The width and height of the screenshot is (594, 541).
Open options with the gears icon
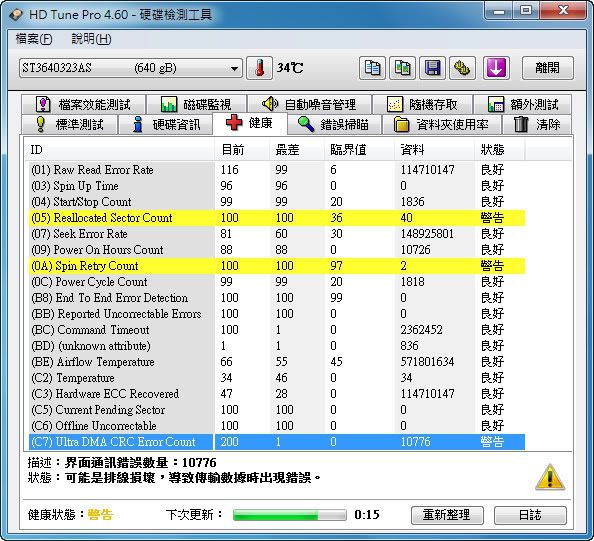[462, 68]
